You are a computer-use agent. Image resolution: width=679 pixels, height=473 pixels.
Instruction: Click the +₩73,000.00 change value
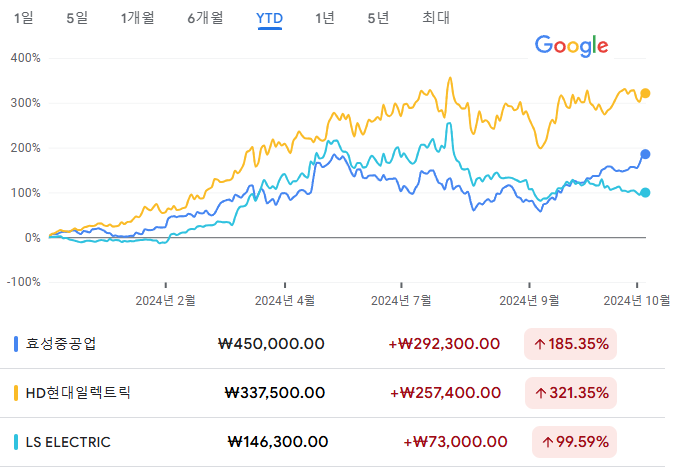pyautogui.click(x=455, y=442)
